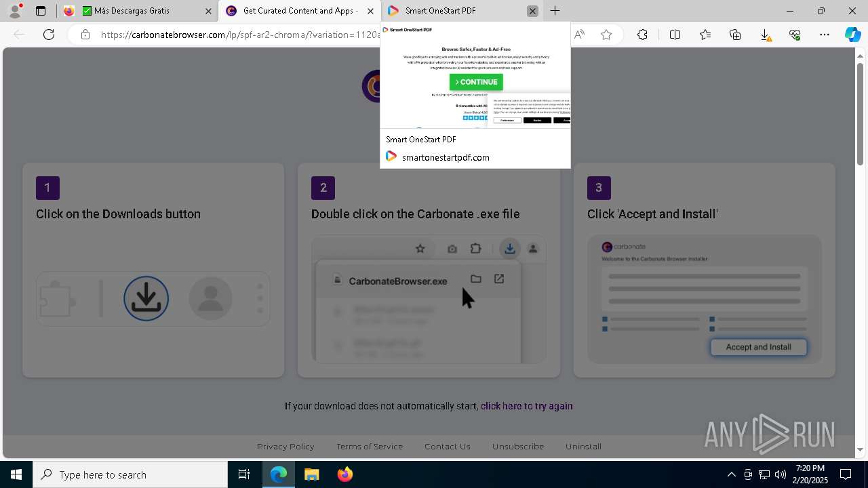The image size is (868, 488).
Task: Click the green CONTINUE button in tab preview
Action: coord(476,82)
